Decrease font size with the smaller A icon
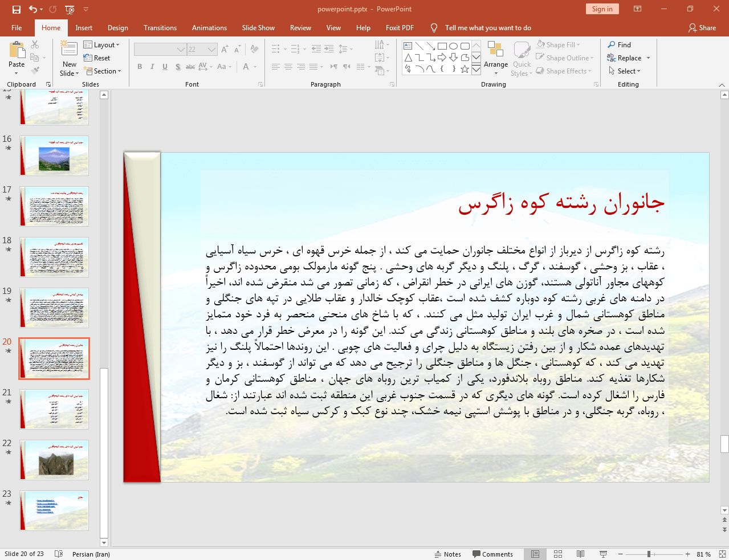Image resolution: width=729 pixels, height=560 pixels. tap(237, 50)
